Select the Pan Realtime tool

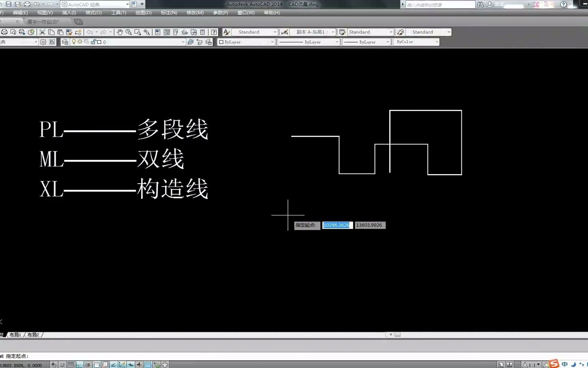(x=120, y=32)
